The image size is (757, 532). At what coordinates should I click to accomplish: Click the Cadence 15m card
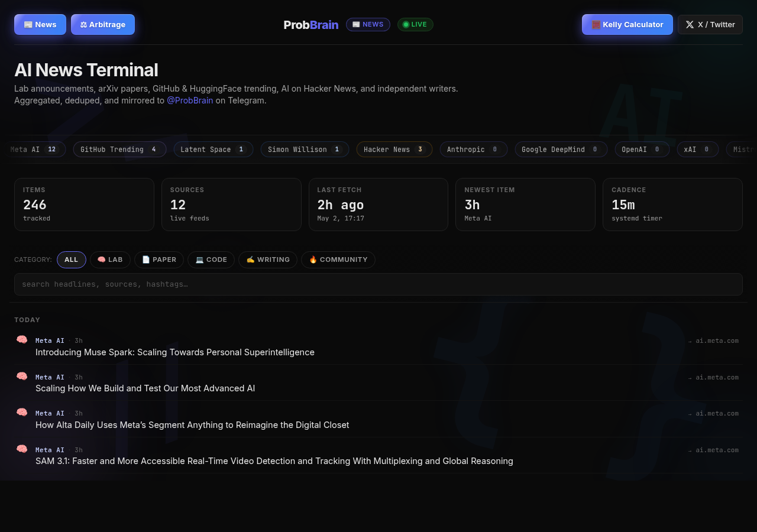click(672, 205)
